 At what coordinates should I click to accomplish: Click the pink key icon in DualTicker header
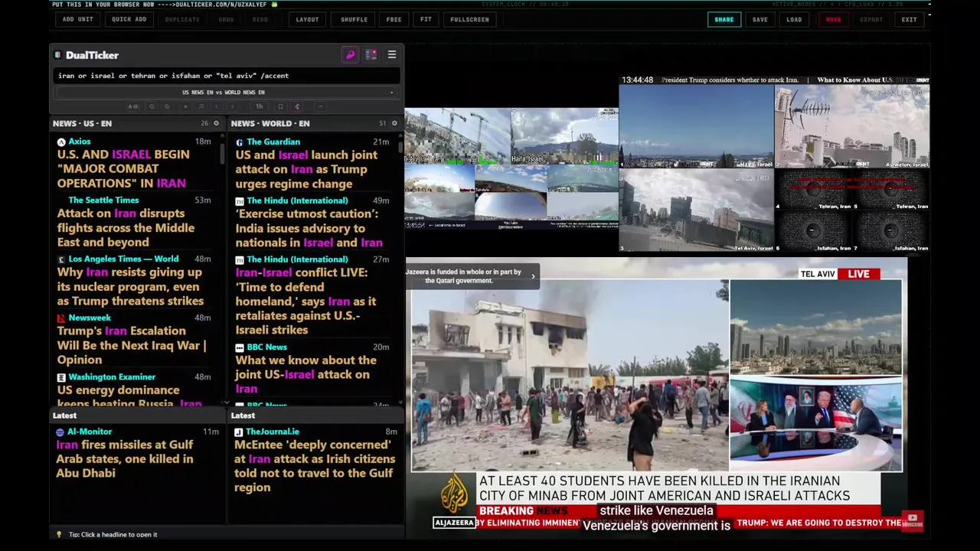350,55
